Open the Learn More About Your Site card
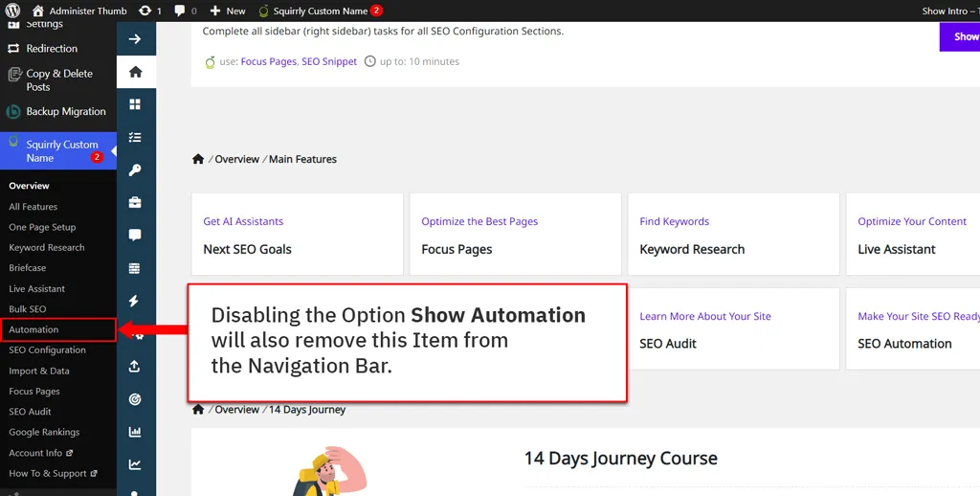The width and height of the screenshot is (980, 496). (734, 328)
